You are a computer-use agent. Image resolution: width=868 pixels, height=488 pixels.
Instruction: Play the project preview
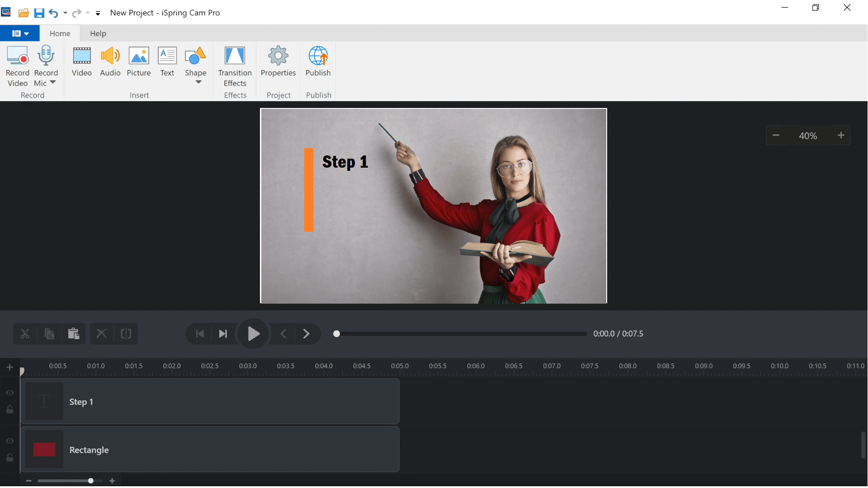[253, 333]
